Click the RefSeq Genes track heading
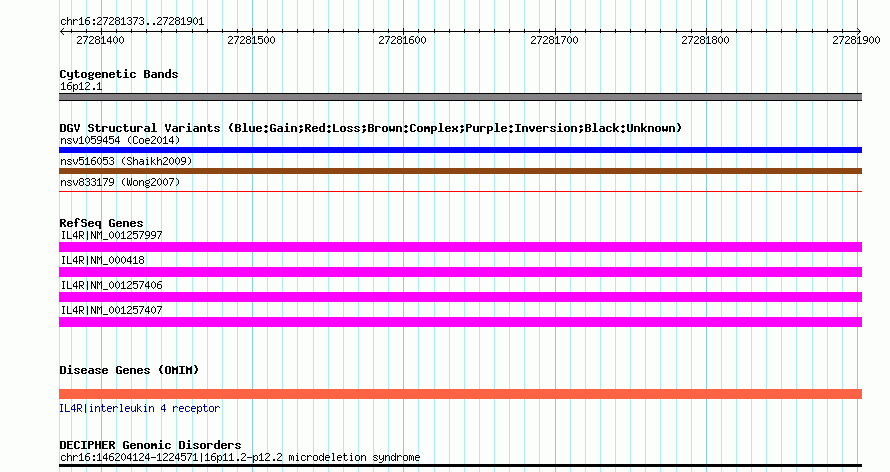 click(x=101, y=223)
